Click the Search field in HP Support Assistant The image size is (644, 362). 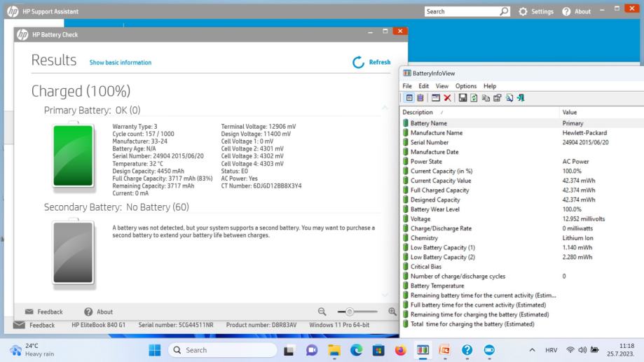462,11
